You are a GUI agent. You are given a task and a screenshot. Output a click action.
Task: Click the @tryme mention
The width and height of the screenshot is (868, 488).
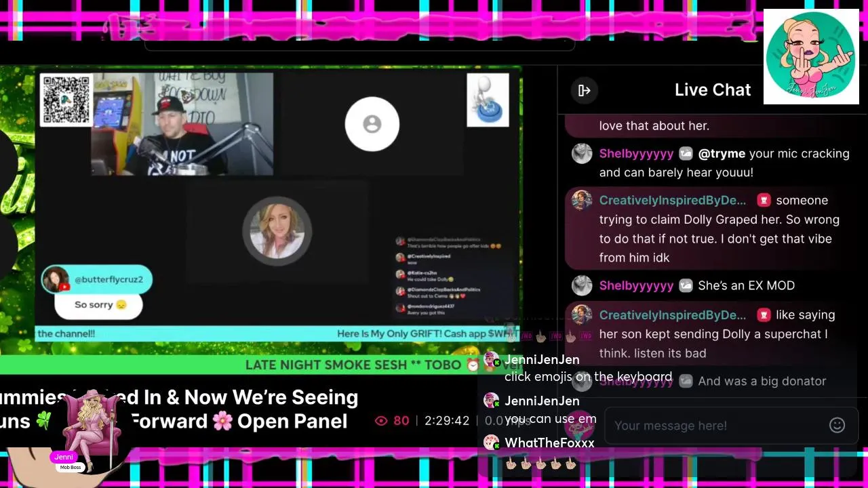coord(722,154)
